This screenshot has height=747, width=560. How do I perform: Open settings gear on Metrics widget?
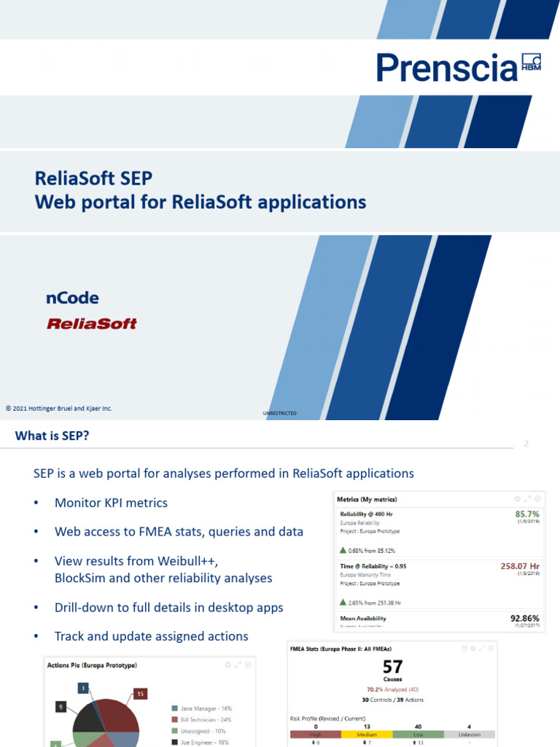coord(518,499)
